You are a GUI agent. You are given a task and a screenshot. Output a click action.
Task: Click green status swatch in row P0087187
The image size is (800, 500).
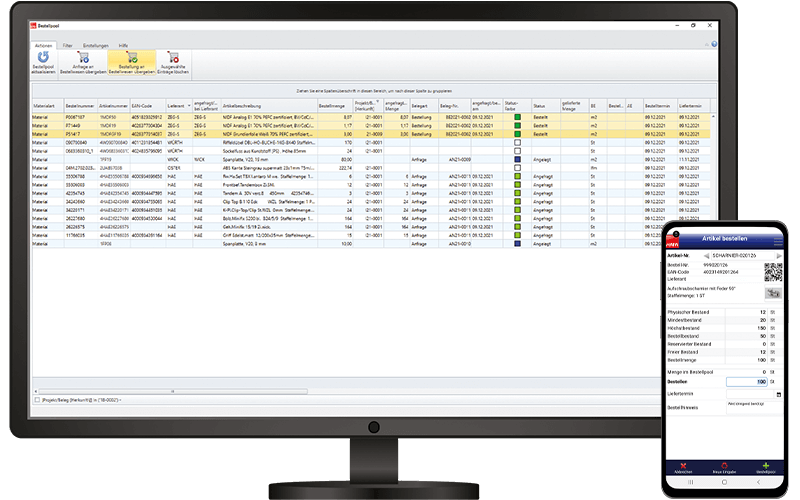tap(517, 117)
